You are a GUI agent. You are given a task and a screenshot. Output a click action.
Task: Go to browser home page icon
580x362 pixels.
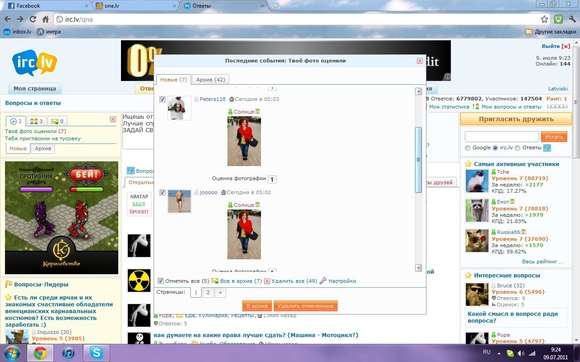coord(45,19)
